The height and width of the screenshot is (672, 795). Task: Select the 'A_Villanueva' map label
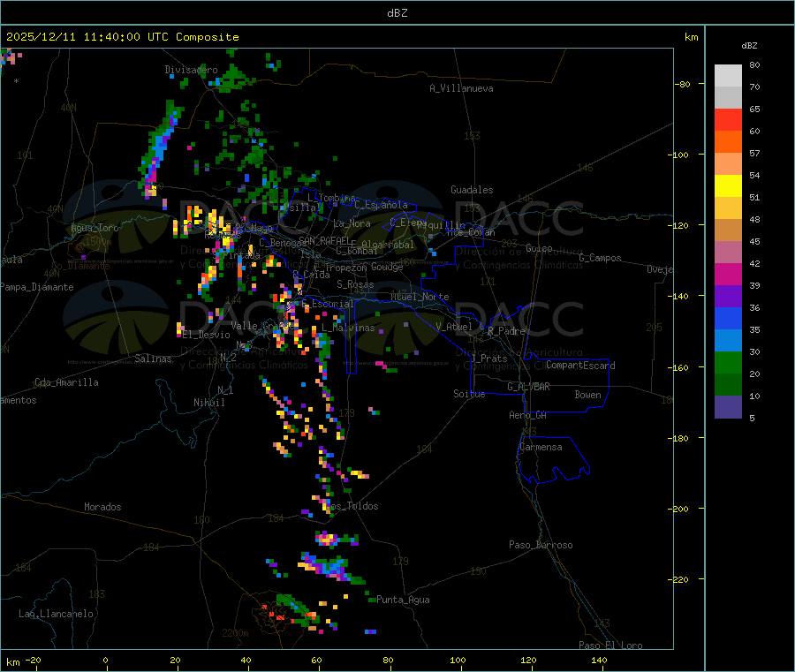click(x=461, y=88)
